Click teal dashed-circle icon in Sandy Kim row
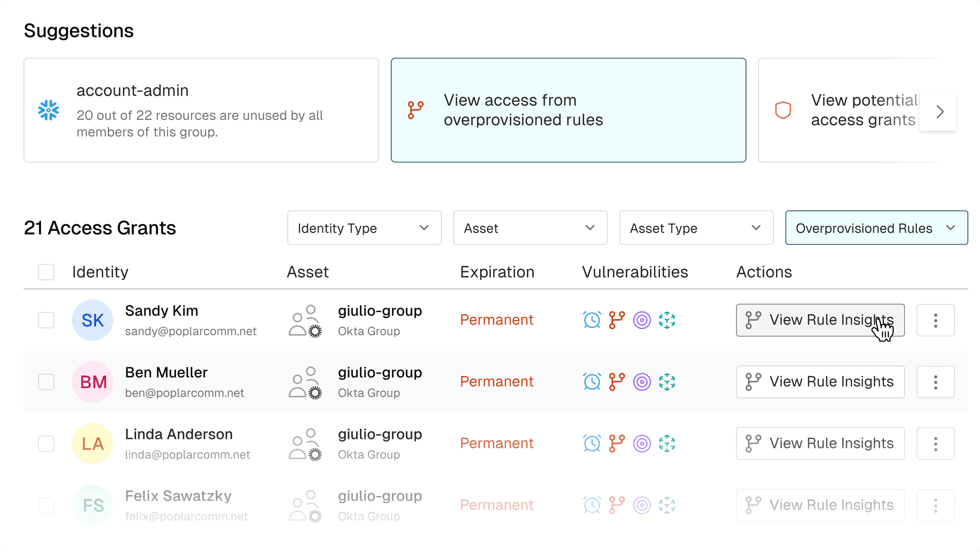This screenshot has height=552, width=980. pyautogui.click(x=667, y=320)
